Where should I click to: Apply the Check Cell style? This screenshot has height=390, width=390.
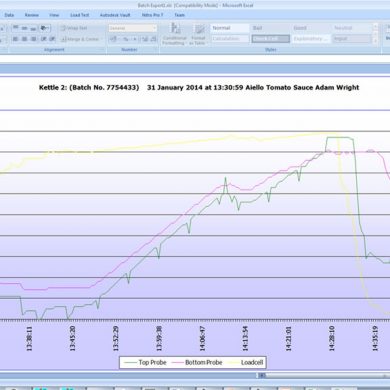click(x=270, y=39)
